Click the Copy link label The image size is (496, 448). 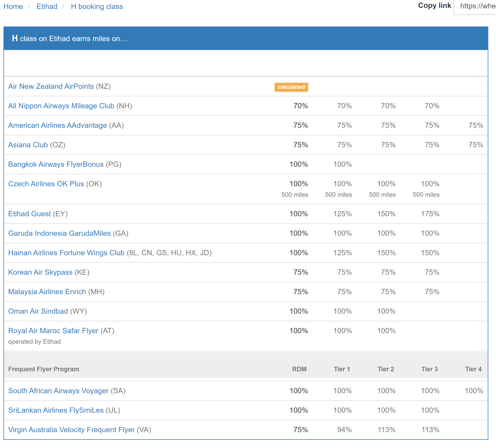(x=435, y=5)
